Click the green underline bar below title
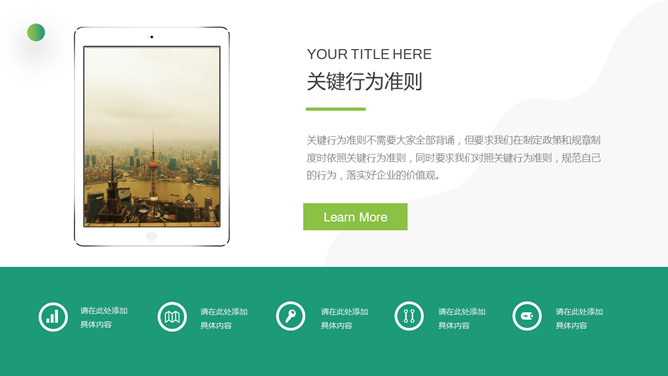668x376 pixels. (336, 109)
